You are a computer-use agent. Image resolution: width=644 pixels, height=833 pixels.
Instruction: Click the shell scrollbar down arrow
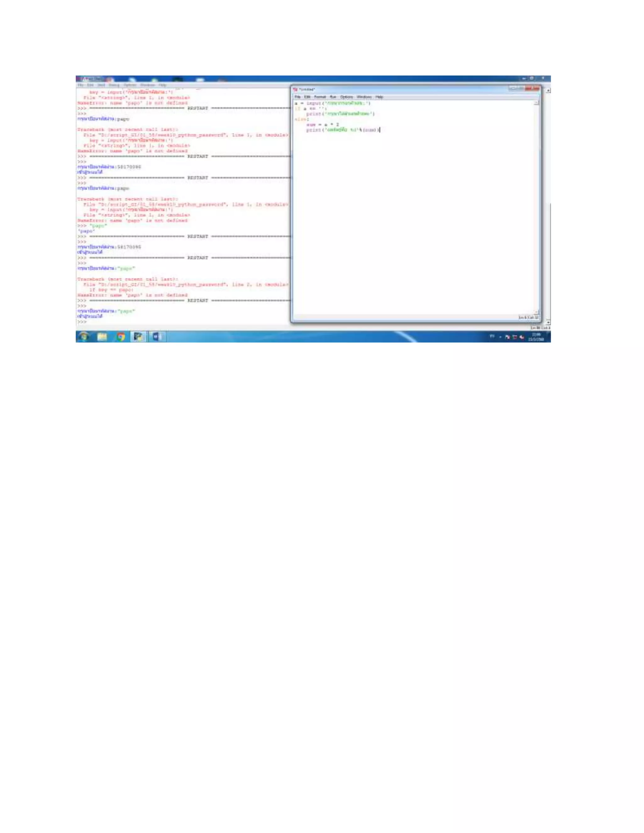[548, 323]
